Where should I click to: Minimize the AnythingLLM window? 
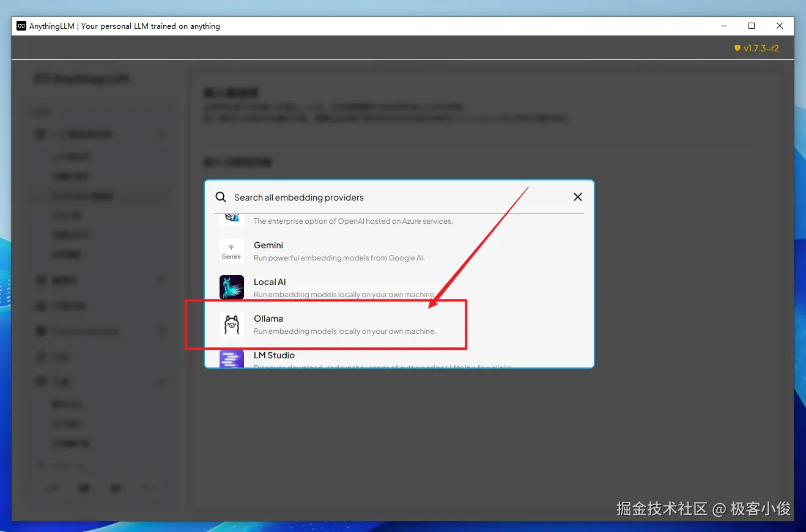[723, 26]
